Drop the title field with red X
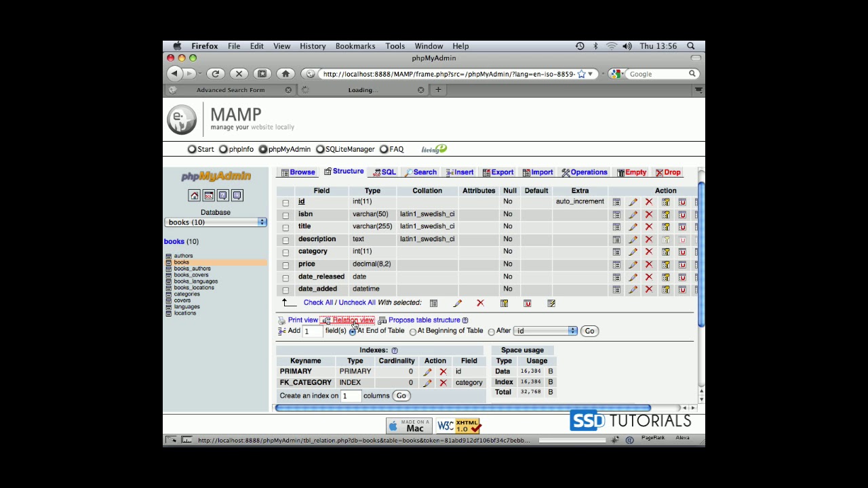Viewport: 868px width, 488px height. (649, 227)
